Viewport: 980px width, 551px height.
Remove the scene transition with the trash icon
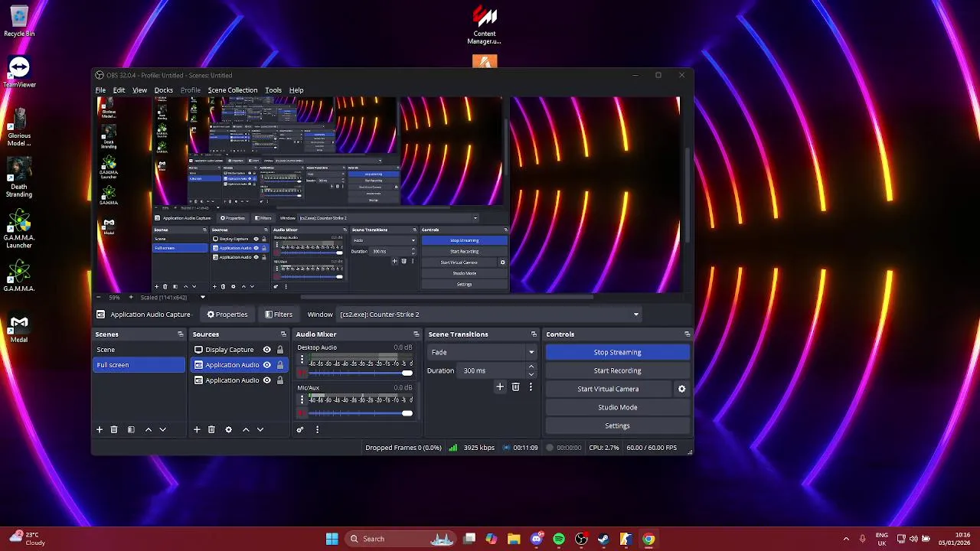515,387
